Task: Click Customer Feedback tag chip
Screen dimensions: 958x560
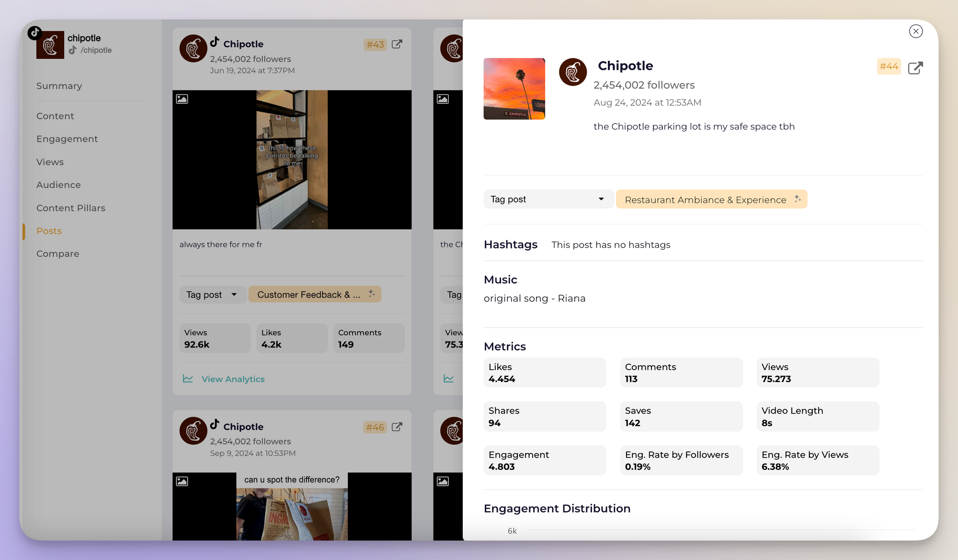Action: (x=315, y=294)
